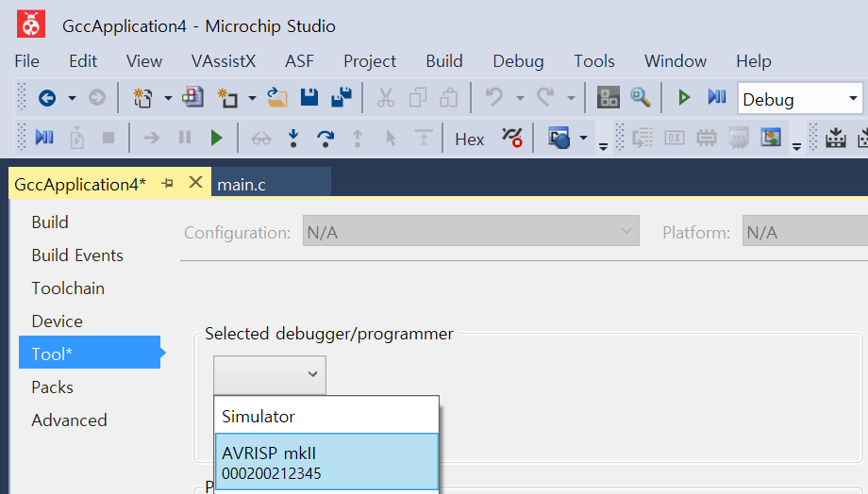Expand Add New Item dropdown arrow

click(x=252, y=98)
